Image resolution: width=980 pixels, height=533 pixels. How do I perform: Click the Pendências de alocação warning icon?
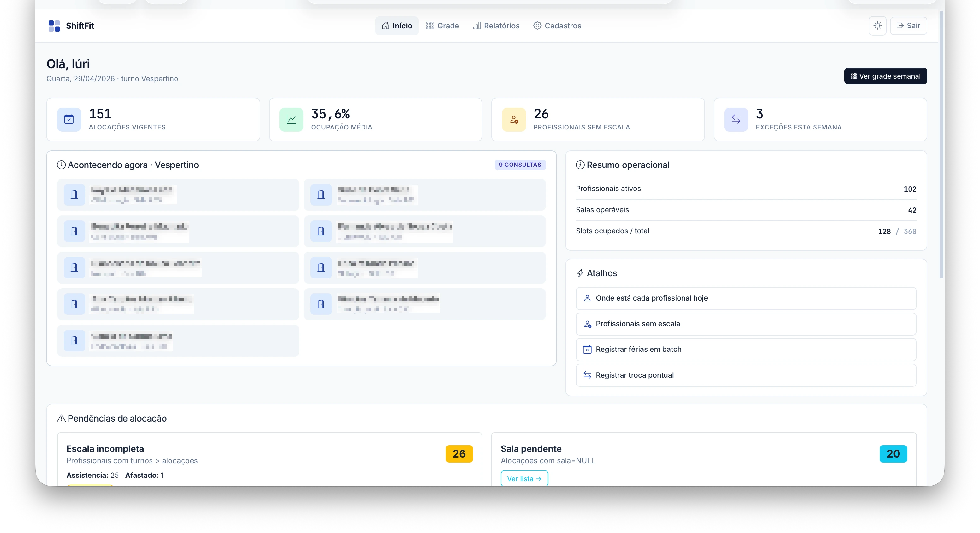pyautogui.click(x=61, y=418)
